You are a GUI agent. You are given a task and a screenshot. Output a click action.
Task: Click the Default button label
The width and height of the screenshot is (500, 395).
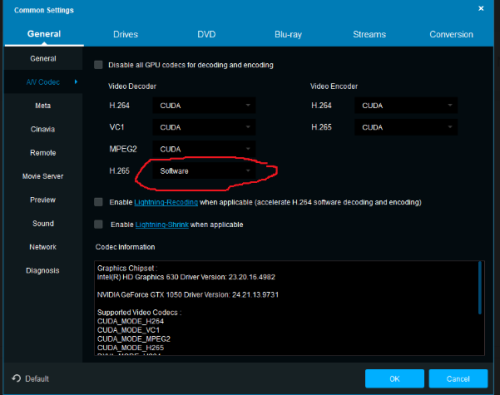click(37, 379)
